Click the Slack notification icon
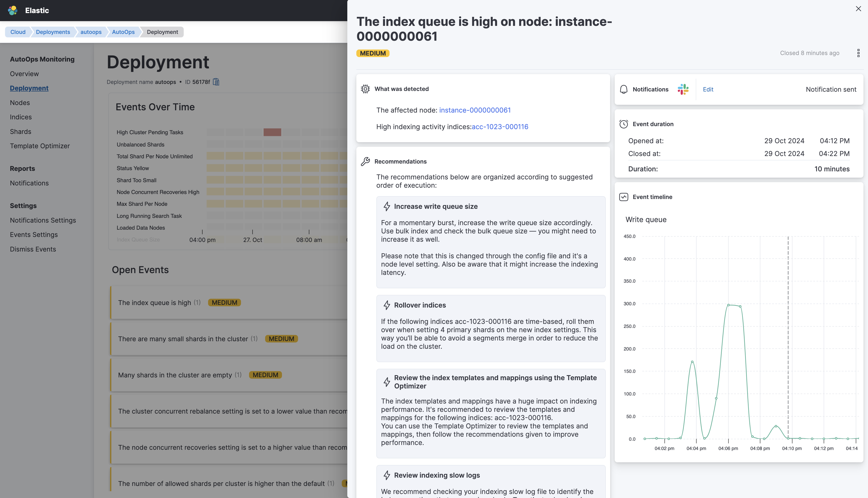This screenshot has height=498, width=868. click(x=683, y=89)
